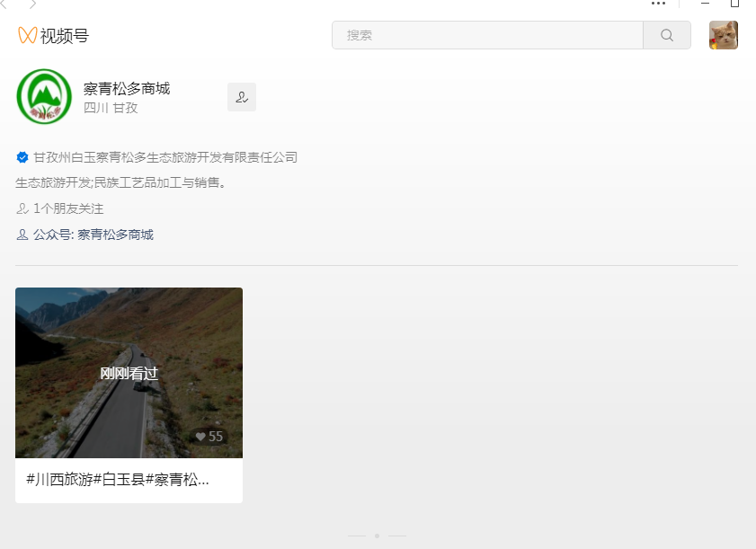
Task: Click the forward navigation arrow
Action: [x=32, y=4]
